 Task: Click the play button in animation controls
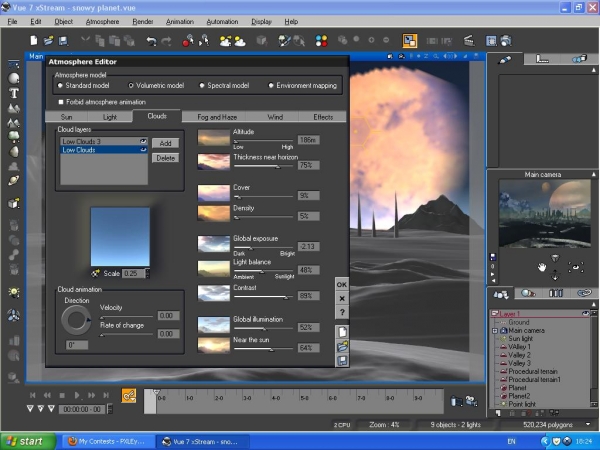77,395
